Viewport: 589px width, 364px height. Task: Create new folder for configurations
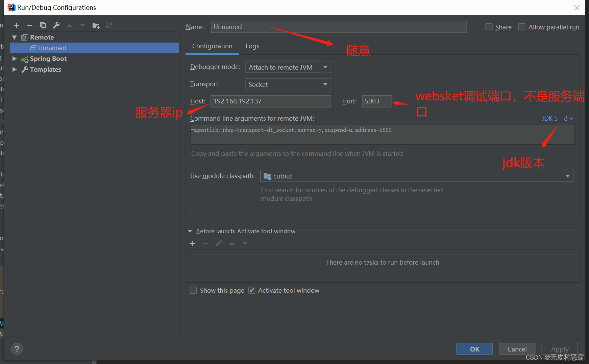(x=96, y=25)
